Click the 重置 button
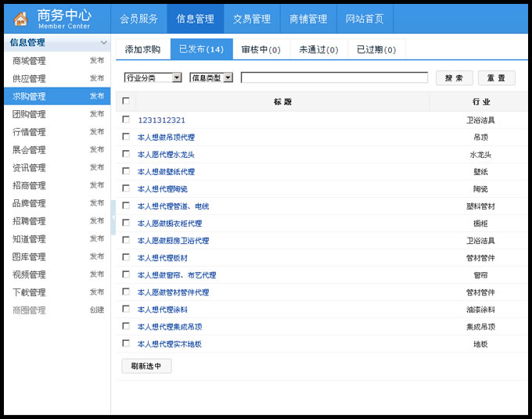 pyautogui.click(x=496, y=78)
